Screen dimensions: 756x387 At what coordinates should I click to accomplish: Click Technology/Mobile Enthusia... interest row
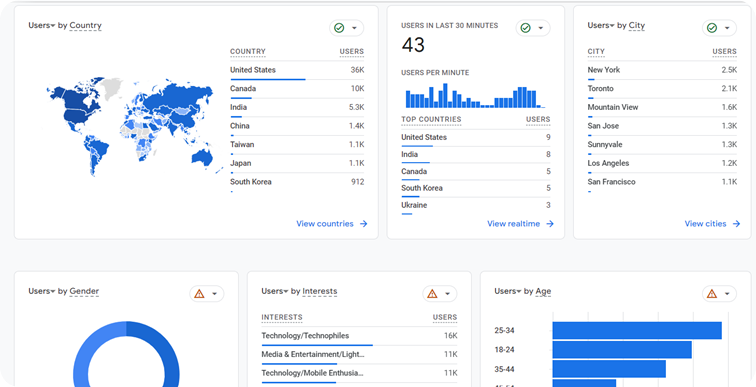[359, 374]
